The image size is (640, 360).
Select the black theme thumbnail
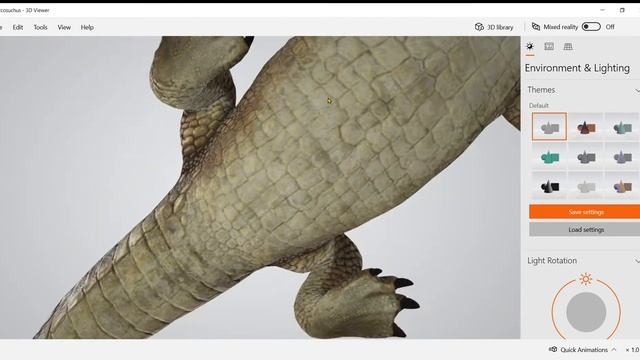549,186
